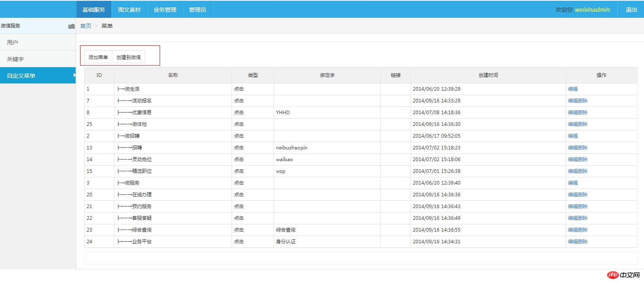Viewport: 644px width, 283px height.
Task: Click the 链接 column header
Action: coord(396,75)
